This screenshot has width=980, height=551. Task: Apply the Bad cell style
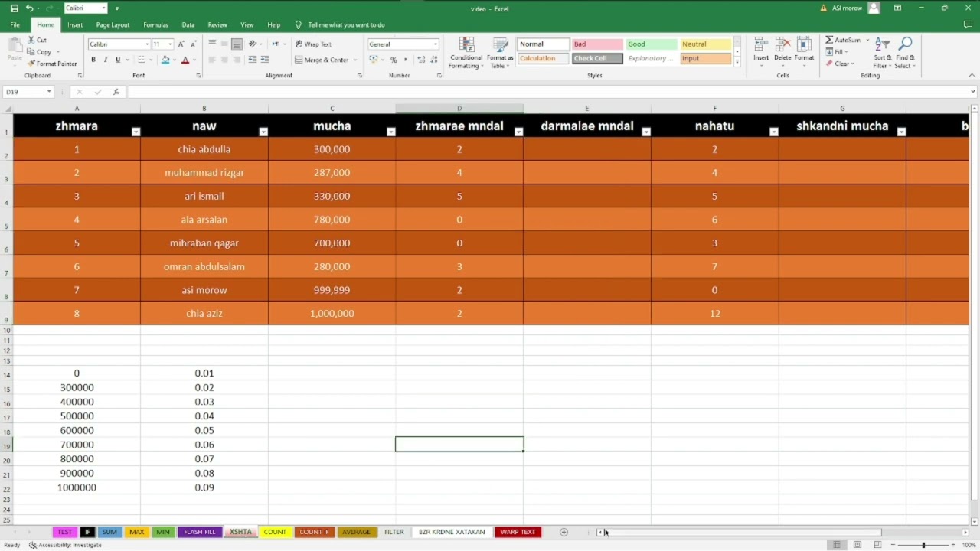[x=597, y=44]
